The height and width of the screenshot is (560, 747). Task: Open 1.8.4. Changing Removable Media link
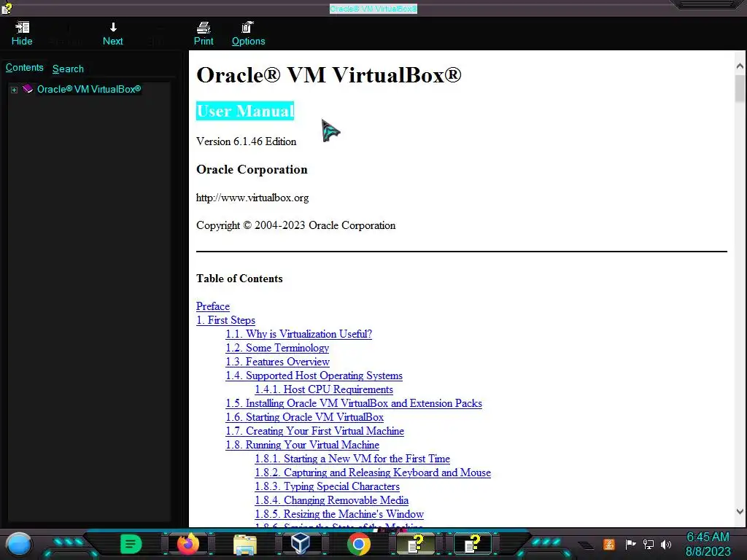[x=332, y=499]
